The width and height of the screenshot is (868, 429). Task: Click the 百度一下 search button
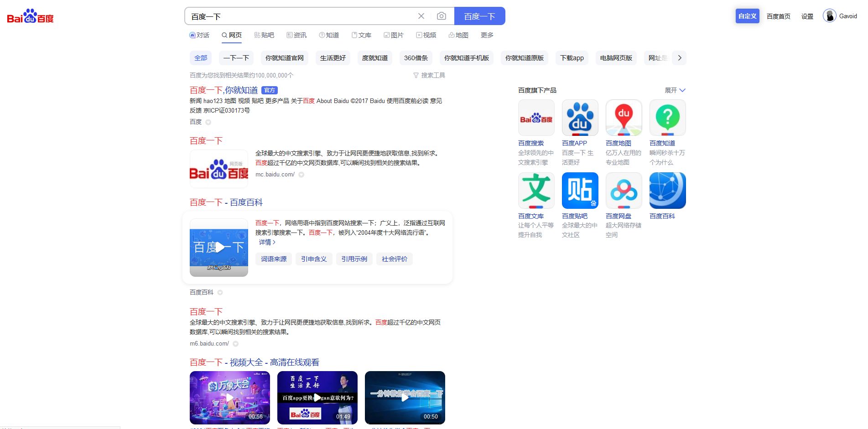pos(479,16)
